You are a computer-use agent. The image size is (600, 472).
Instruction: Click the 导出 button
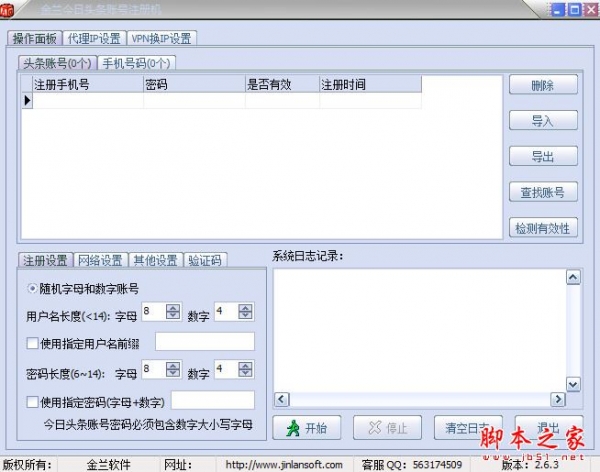pos(543,156)
